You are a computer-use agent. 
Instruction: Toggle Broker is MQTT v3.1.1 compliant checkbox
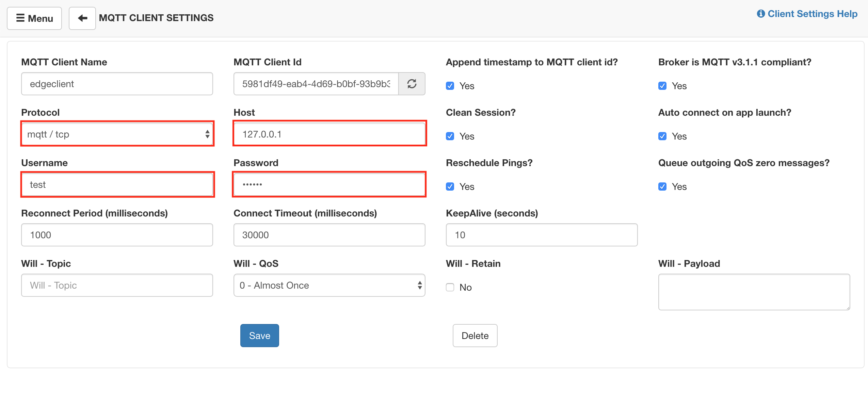[x=662, y=86]
